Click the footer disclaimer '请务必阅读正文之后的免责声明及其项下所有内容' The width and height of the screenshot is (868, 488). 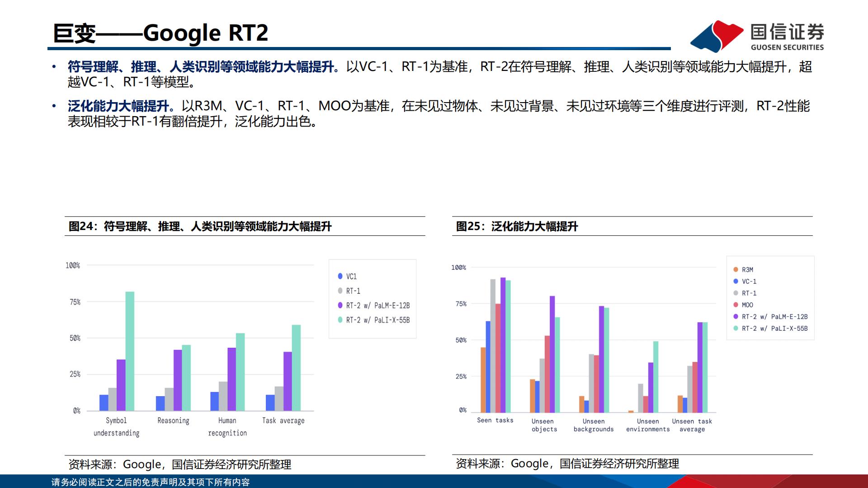151,482
